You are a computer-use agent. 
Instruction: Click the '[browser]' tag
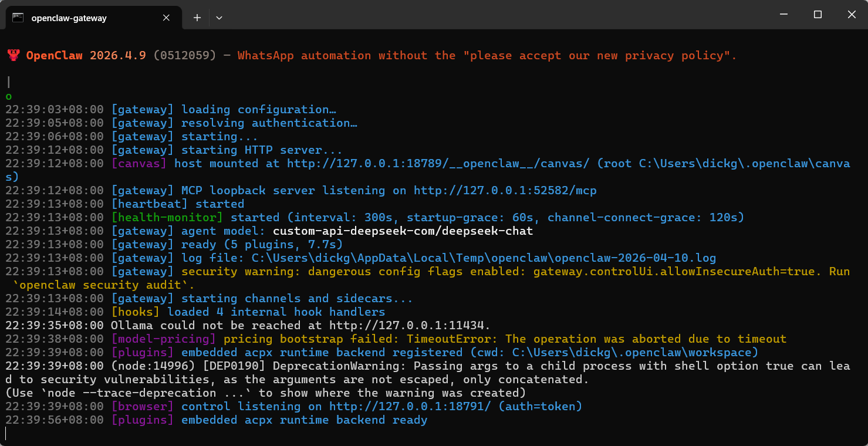[x=142, y=407]
